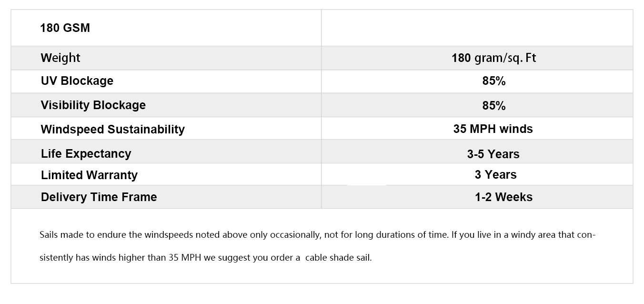Click the cable shade sail text
644x304 pixels.
(338, 258)
